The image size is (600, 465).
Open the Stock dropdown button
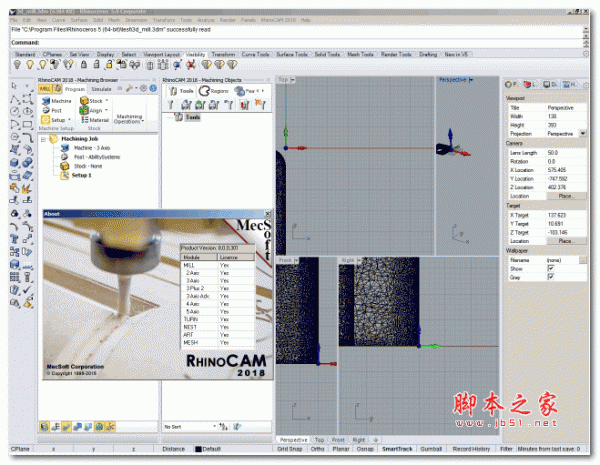[x=95, y=101]
